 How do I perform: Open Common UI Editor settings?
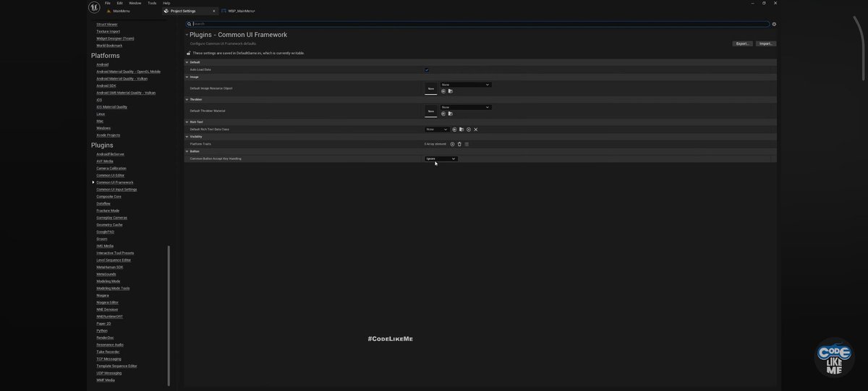tap(111, 175)
